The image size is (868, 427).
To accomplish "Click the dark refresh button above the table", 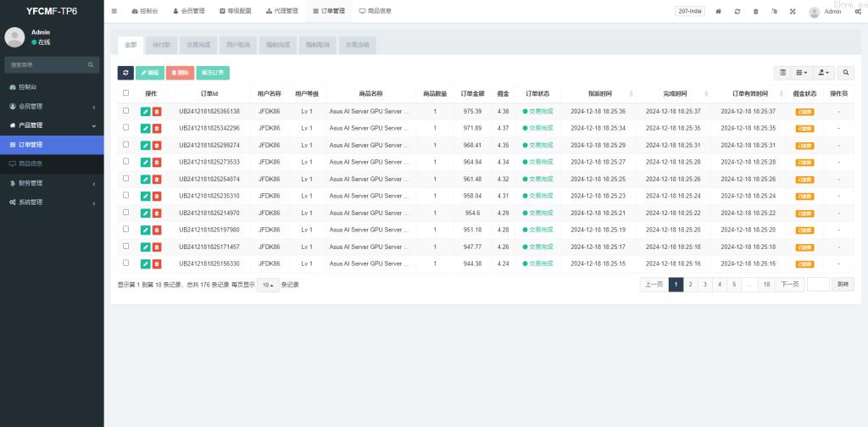I will point(125,73).
